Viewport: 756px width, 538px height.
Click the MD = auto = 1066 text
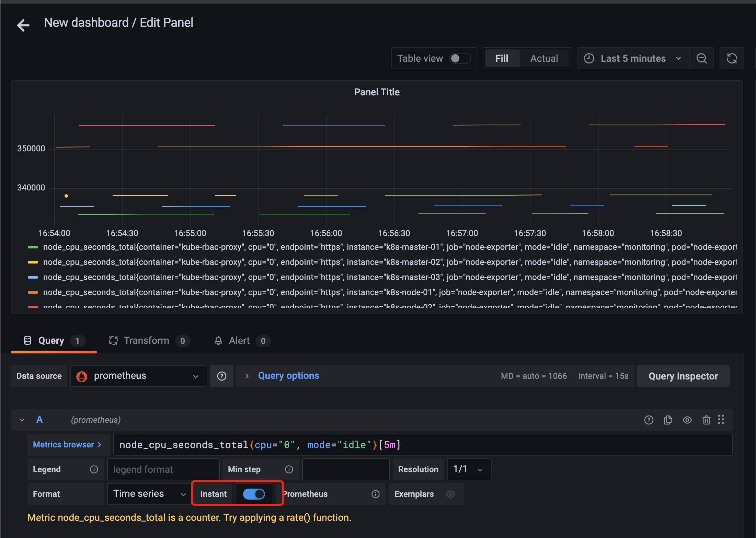(534, 376)
